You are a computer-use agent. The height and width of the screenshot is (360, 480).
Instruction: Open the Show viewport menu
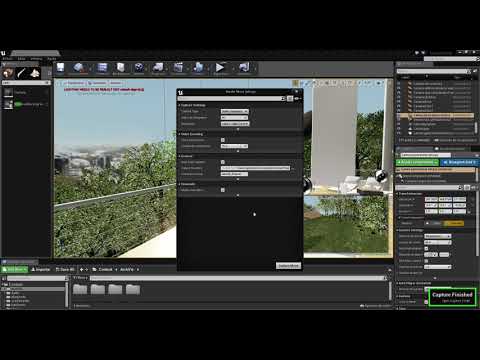coord(116,83)
